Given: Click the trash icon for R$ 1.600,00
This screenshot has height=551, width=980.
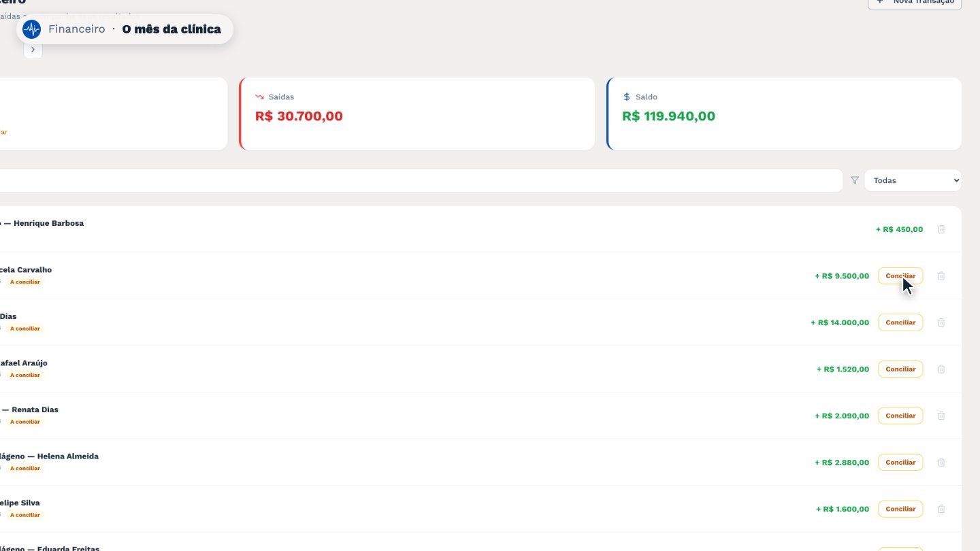Looking at the screenshot, I should pyautogui.click(x=941, y=509).
